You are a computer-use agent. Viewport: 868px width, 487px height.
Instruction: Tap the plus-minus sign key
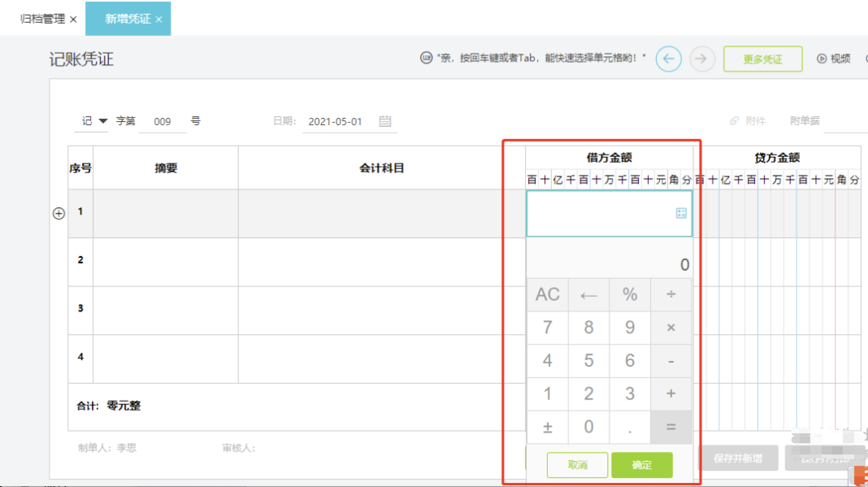click(547, 427)
